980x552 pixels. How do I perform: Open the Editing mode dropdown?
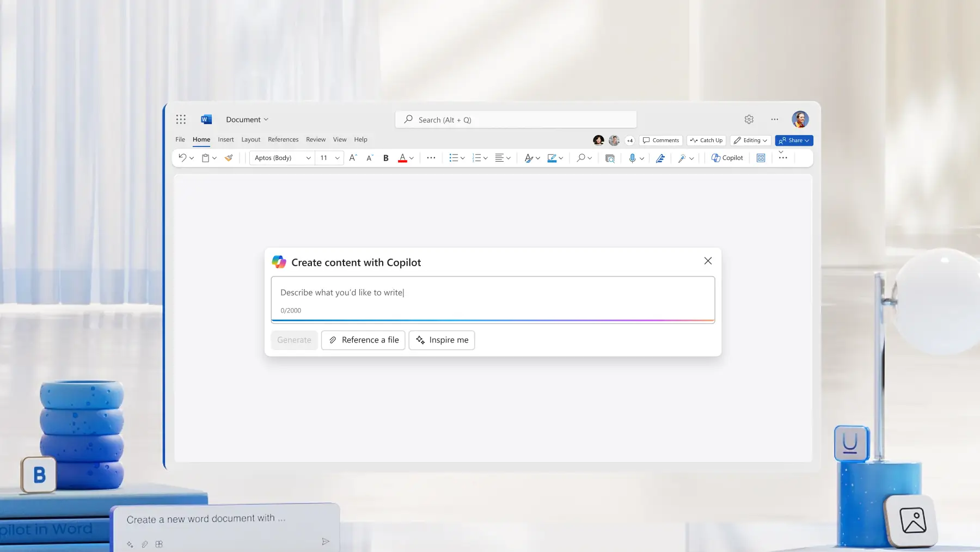click(x=750, y=140)
